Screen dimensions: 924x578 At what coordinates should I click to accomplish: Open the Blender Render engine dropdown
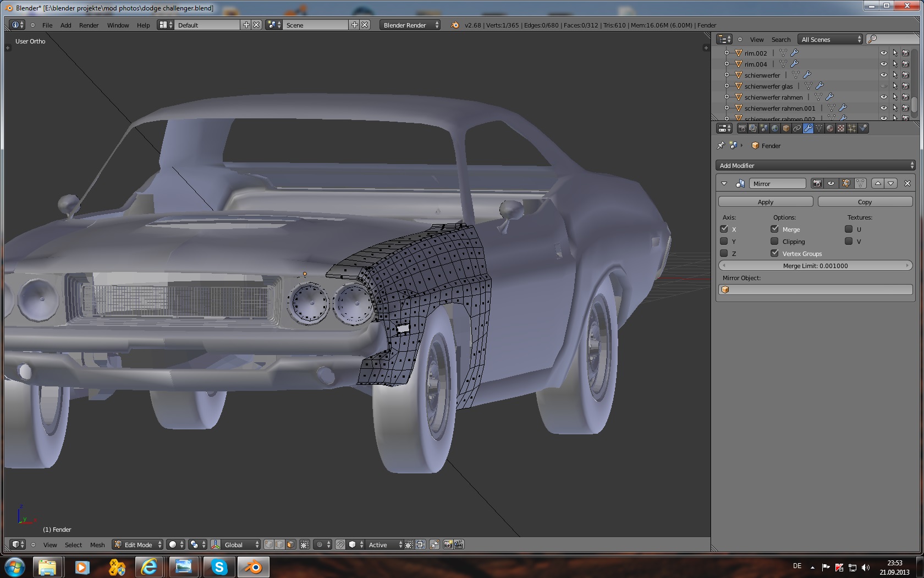(x=410, y=25)
